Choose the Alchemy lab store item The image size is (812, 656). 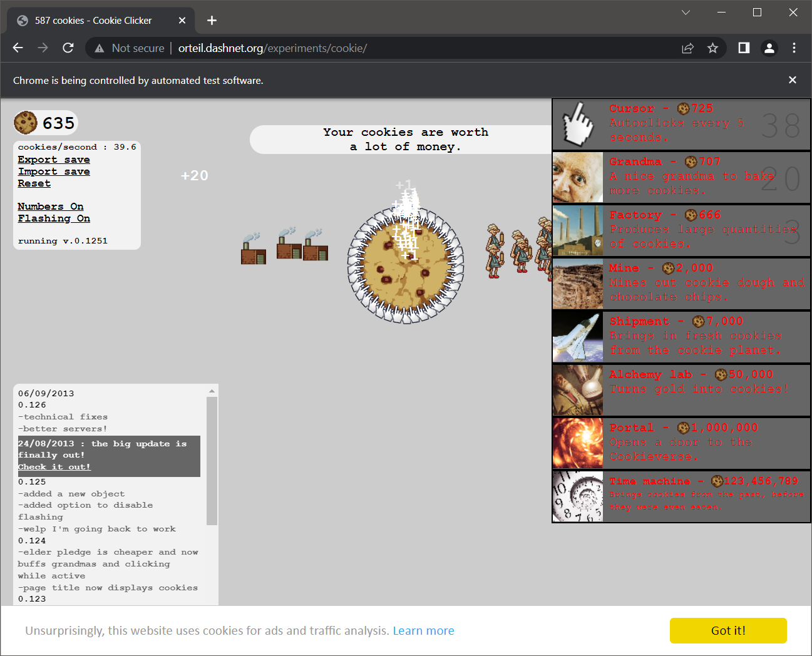point(681,390)
